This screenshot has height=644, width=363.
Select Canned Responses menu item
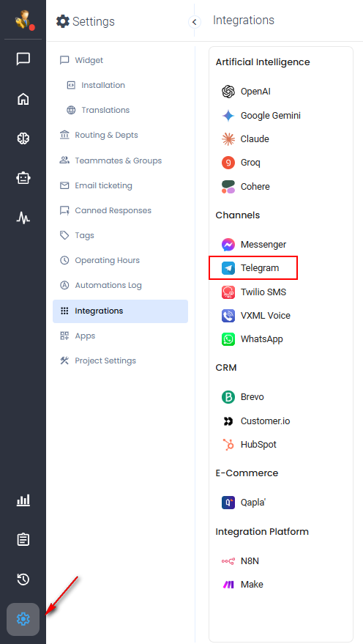(x=105, y=211)
